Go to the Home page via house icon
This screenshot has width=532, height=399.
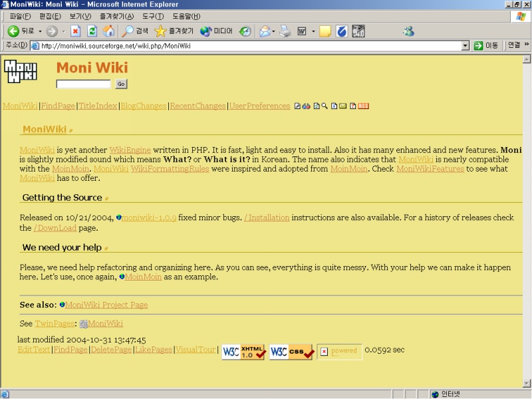[108, 31]
